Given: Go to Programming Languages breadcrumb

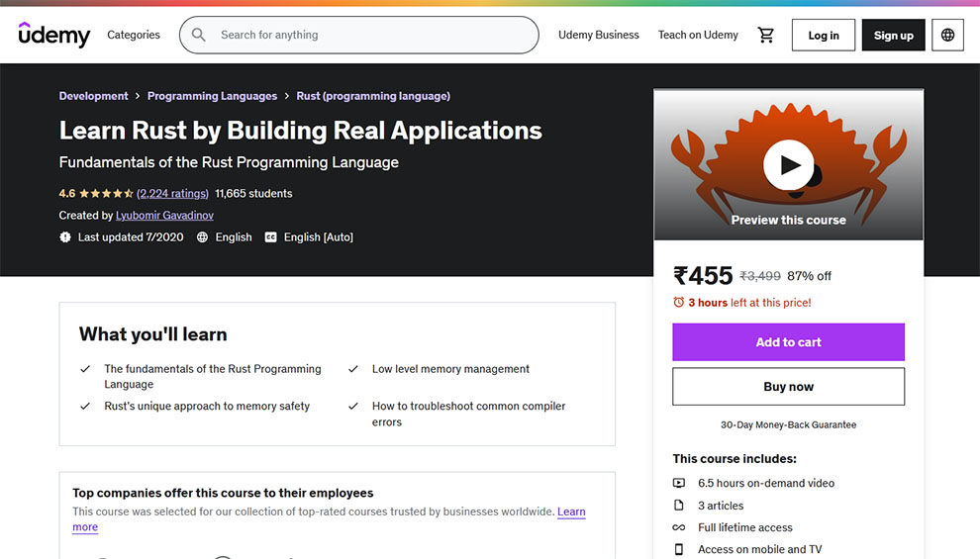Looking at the screenshot, I should [212, 96].
